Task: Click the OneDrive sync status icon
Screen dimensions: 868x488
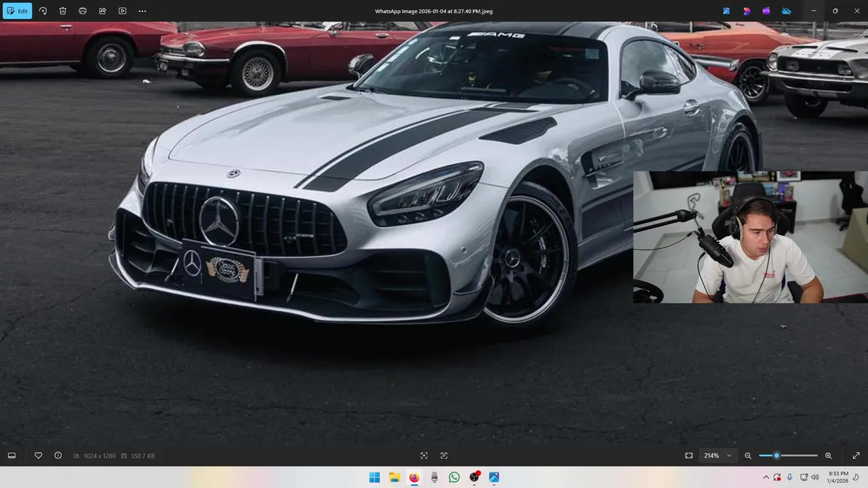Action: 787,11
